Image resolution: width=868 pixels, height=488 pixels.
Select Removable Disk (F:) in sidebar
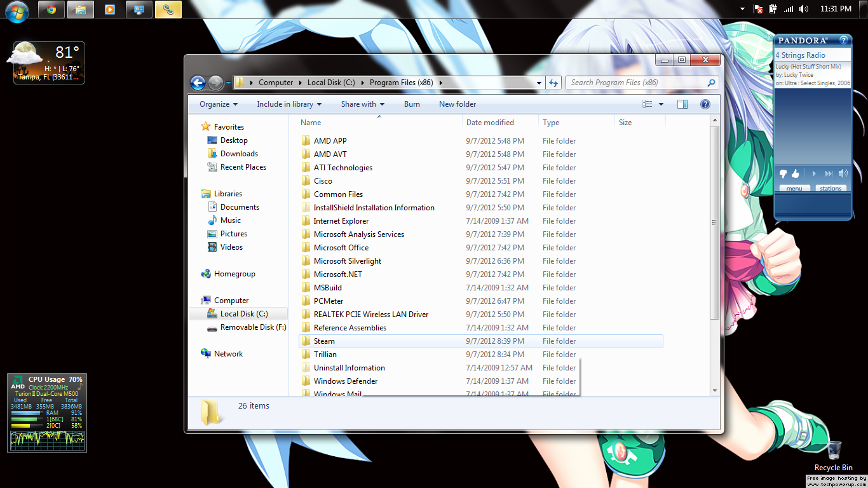click(247, 327)
